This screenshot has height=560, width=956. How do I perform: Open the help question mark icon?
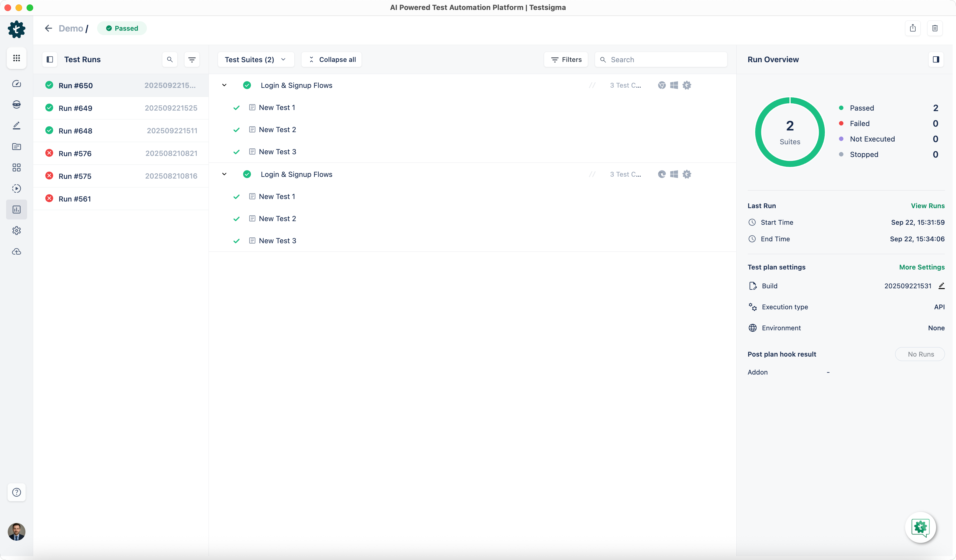pos(16,492)
